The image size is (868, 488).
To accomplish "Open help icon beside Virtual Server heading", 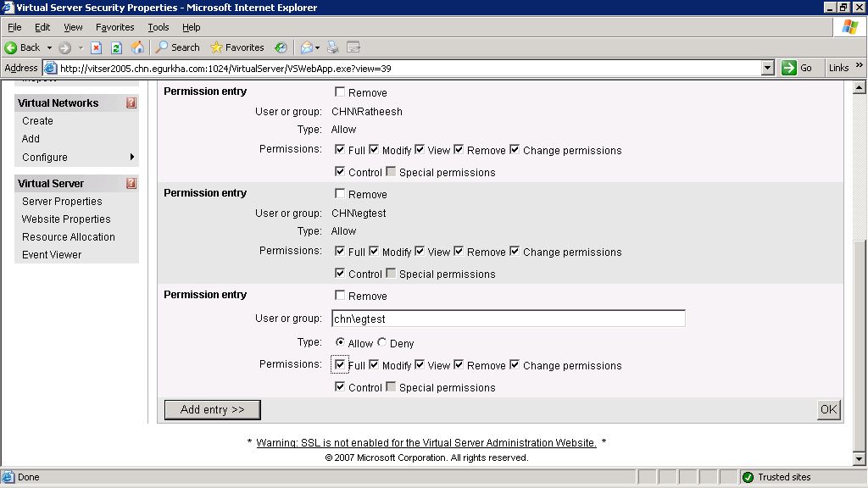I will (x=131, y=183).
